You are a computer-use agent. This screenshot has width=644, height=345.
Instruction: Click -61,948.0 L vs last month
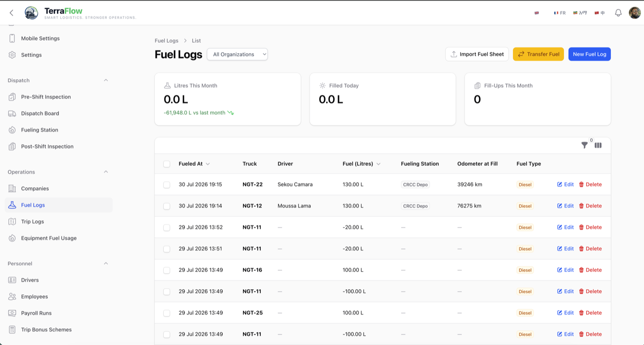[199, 112]
